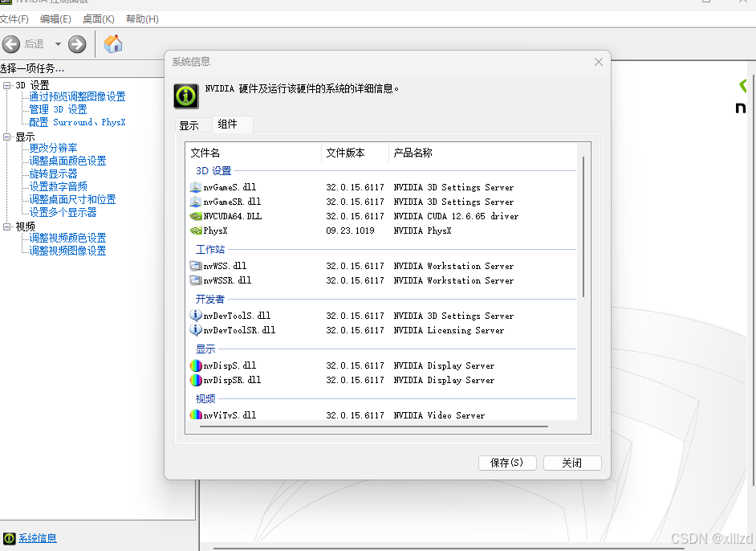Collapse the 3D 设置 tree branch

click(x=7, y=84)
